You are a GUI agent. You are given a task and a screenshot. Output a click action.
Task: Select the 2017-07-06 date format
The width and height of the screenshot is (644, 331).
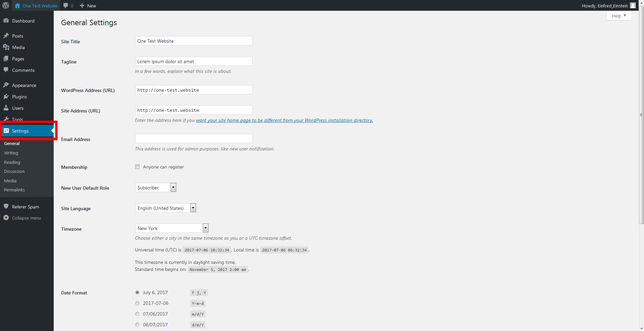pos(137,303)
